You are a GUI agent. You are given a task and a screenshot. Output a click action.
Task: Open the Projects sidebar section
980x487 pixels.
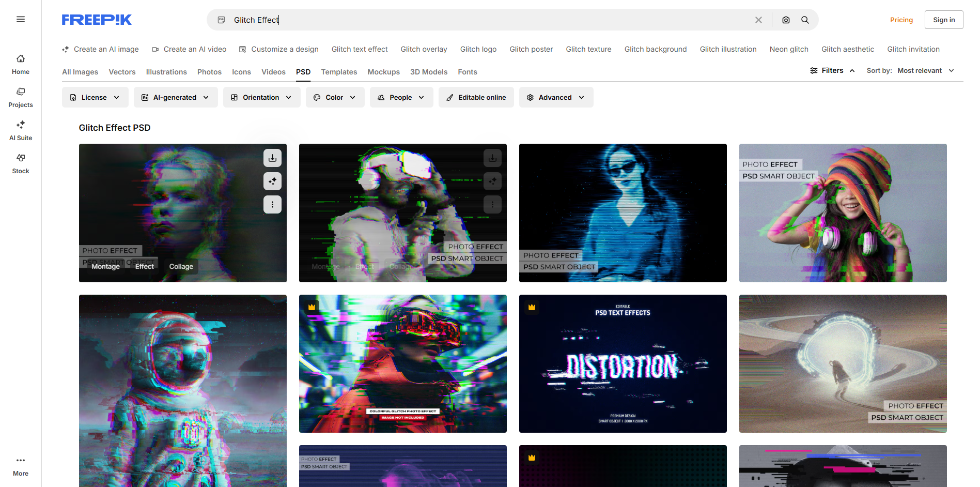coord(21,97)
